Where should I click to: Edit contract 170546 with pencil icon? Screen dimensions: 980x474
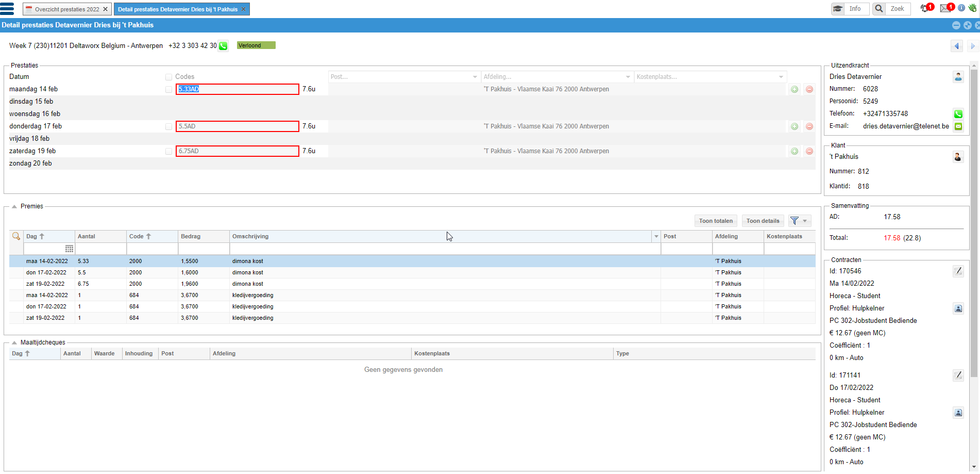(958, 271)
